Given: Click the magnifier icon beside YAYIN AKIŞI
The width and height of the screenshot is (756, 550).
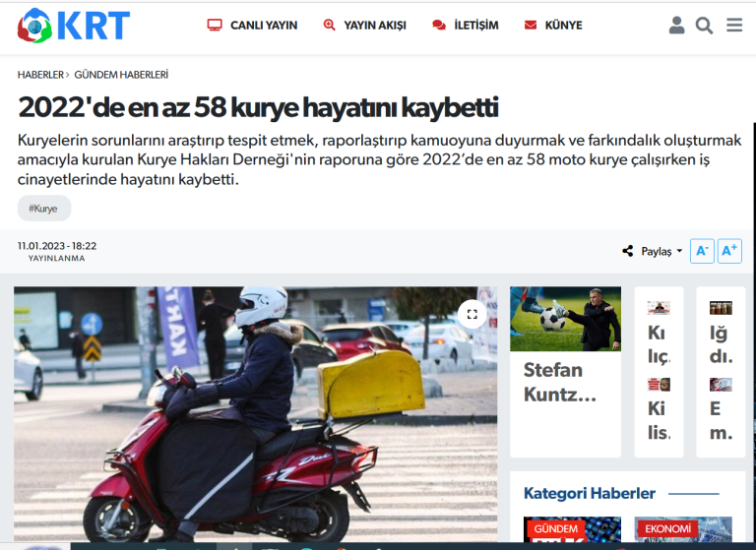Looking at the screenshot, I should [330, 25].
